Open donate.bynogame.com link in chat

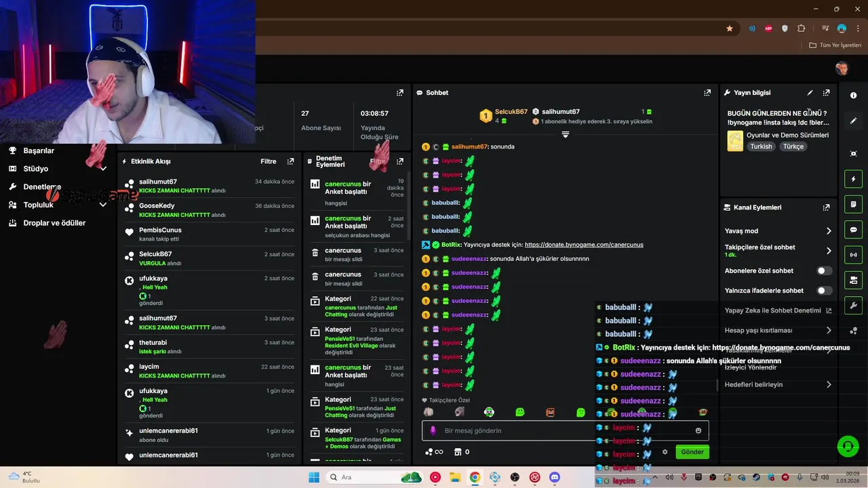[584, 245]
